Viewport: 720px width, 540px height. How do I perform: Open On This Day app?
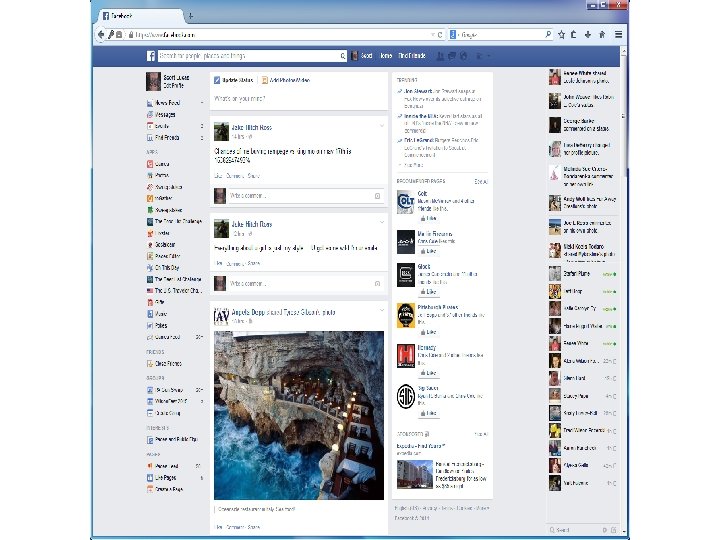pos(163,268)
